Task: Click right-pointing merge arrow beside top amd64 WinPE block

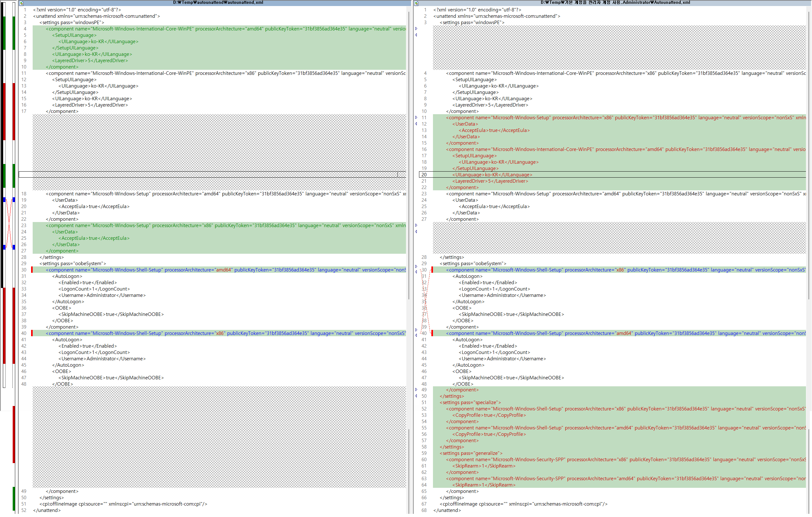Action: click(416, 29)
